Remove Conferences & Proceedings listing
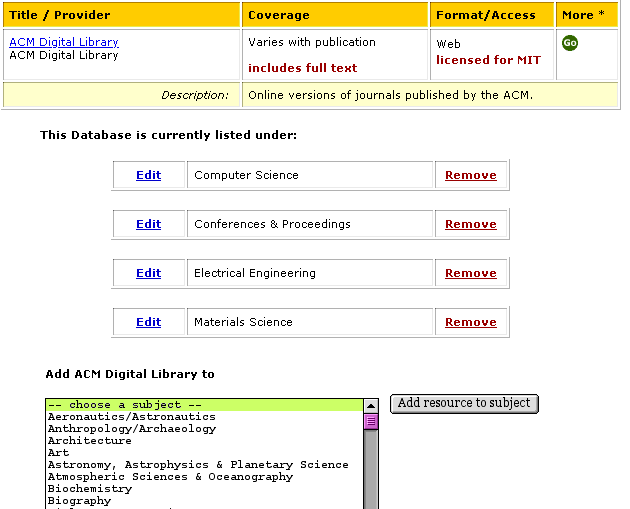The height and width of the screenshot is (509, 630). [x=470, y=224]
